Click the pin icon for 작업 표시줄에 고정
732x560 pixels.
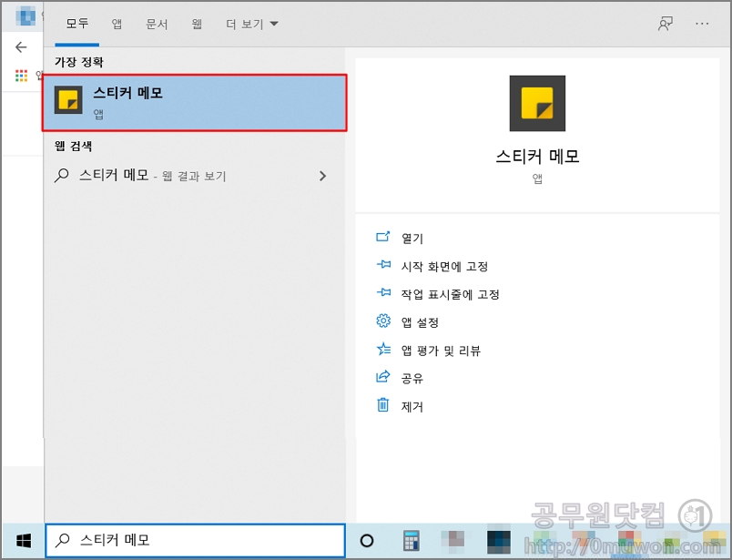tap(383, 293)
